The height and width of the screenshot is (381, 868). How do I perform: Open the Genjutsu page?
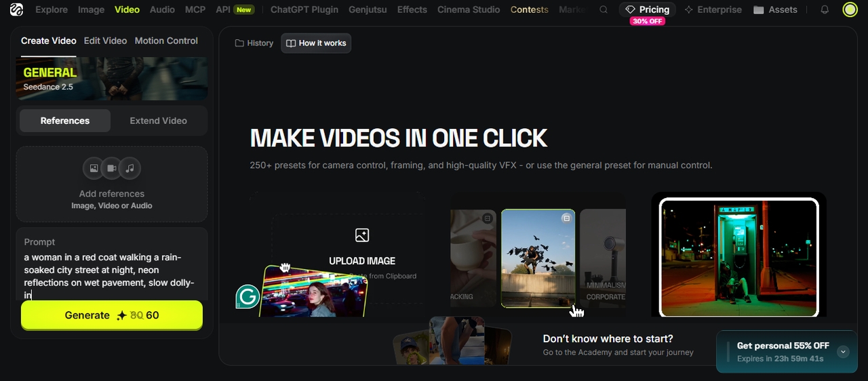point(368,9)
